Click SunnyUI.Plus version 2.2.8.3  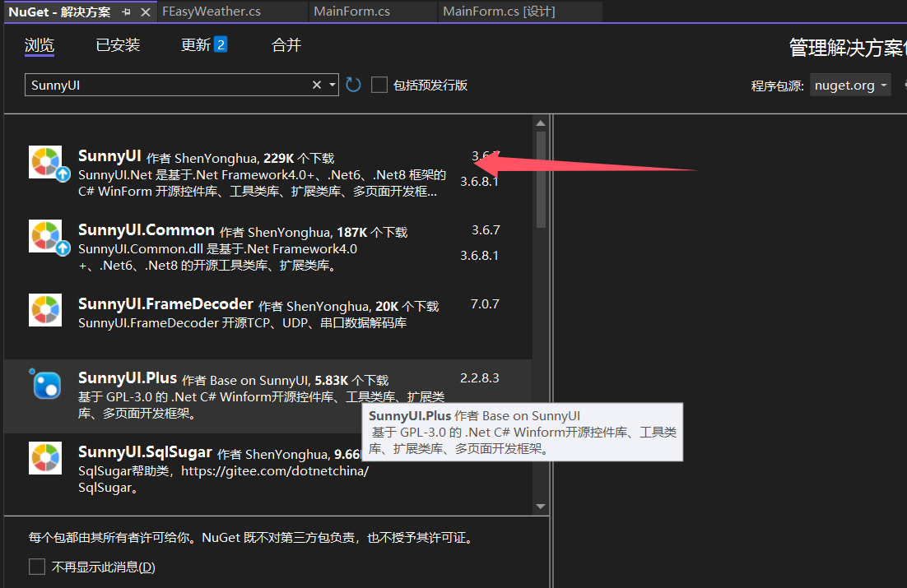[x=480, y=378]
